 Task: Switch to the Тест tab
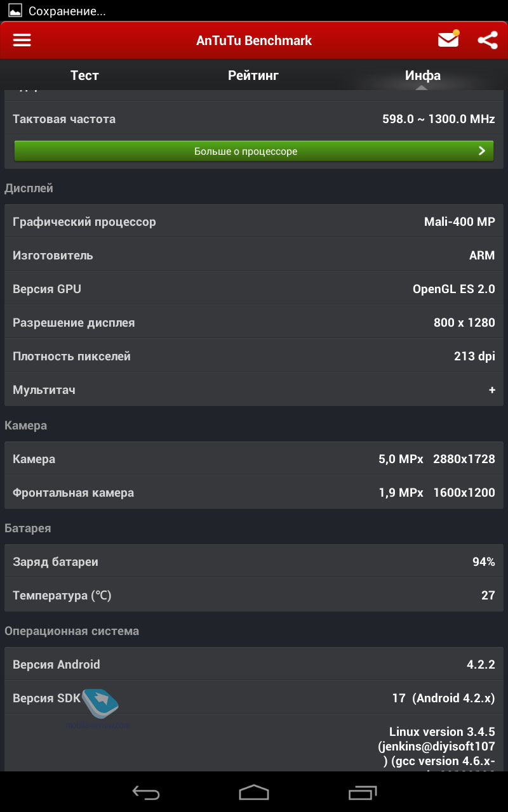[x=84, y=75]
